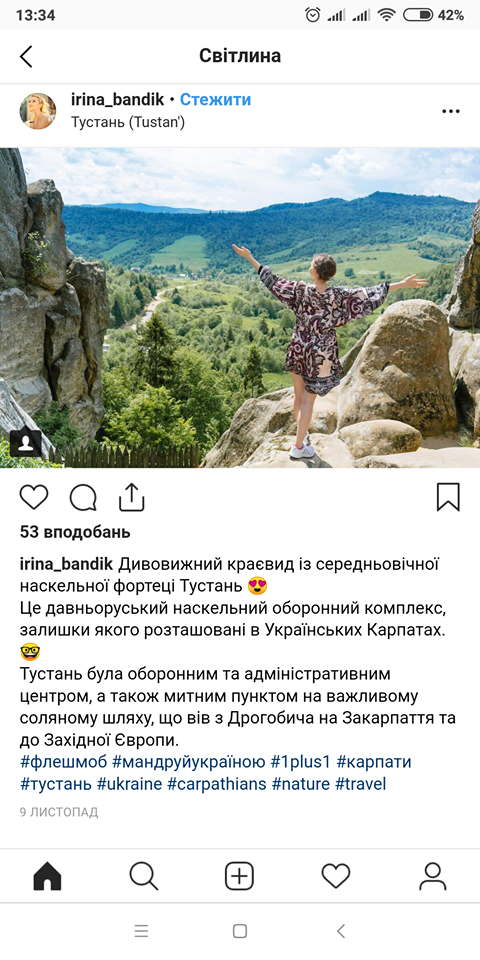
Task: Go back using the top-left arrow
Action: tap(26, 56)
